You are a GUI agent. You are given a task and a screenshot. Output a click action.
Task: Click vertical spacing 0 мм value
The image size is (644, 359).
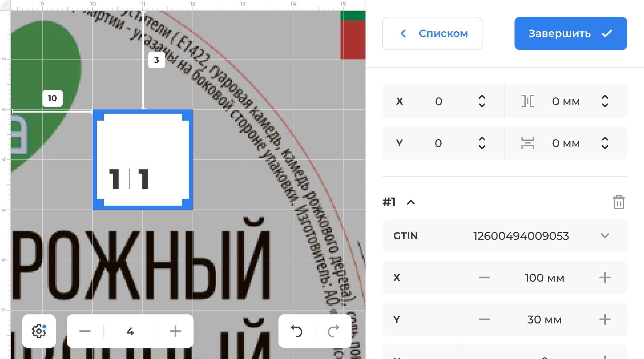pyautogui.click(x=566, y=143)
